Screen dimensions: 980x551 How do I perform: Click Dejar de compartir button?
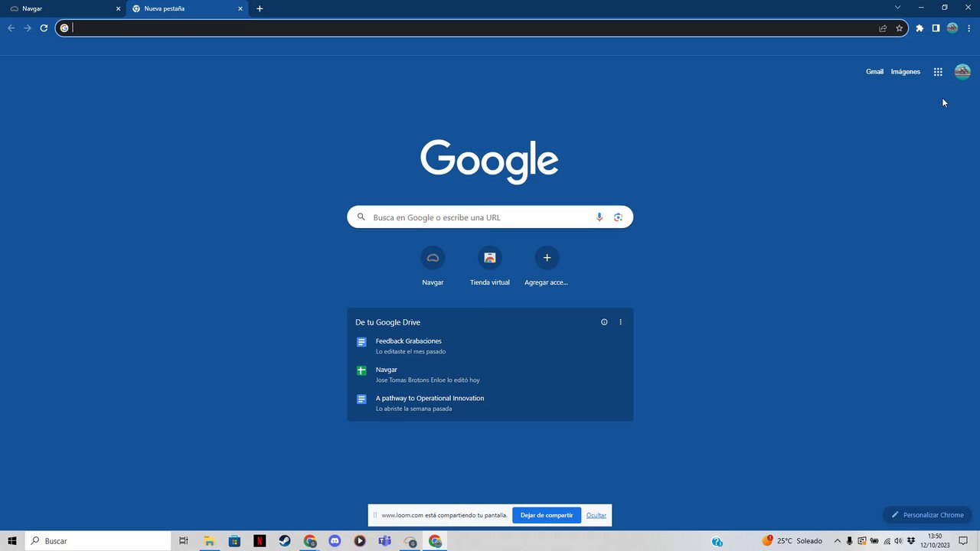point(547,515)
